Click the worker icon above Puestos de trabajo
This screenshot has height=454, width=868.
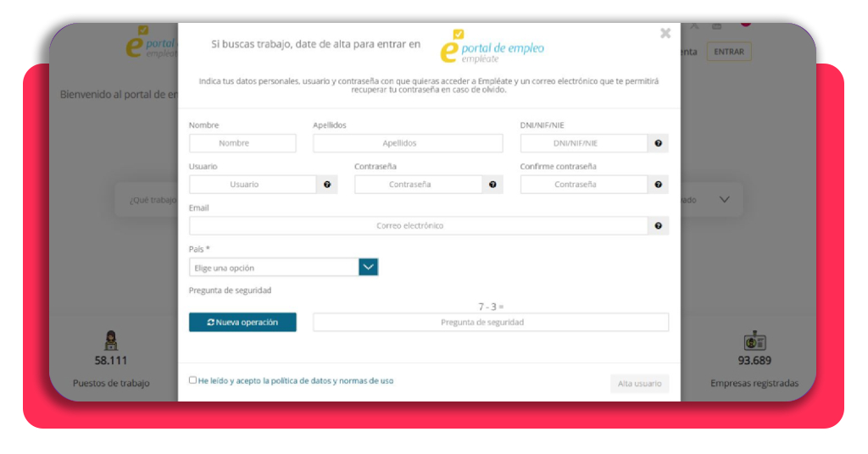111,340
